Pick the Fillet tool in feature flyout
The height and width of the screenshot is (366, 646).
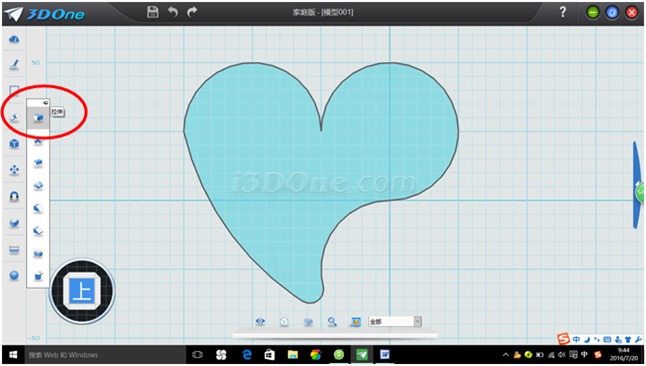pos(38,208)
